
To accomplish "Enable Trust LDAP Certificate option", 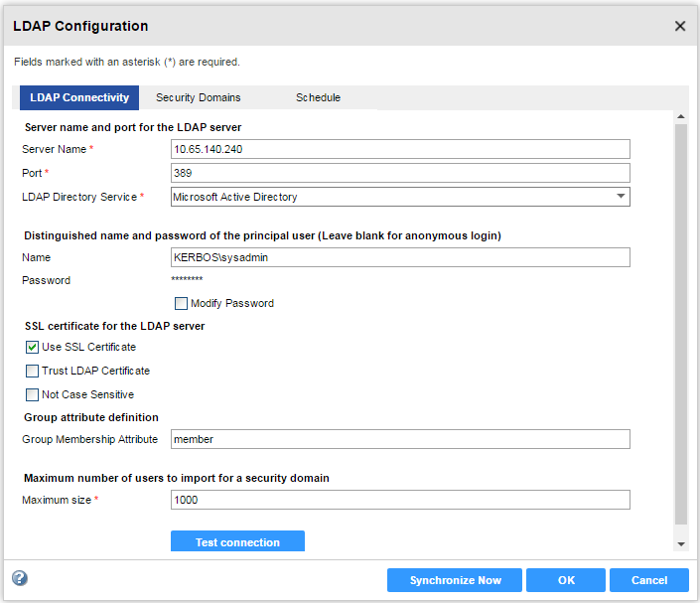I will (x=33, y=372).
